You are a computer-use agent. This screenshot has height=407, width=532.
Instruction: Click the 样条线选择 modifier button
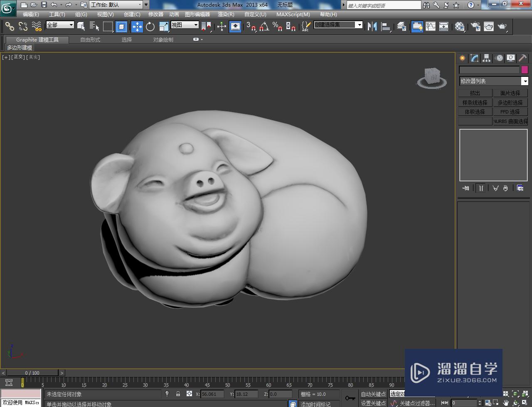point(475,103)
